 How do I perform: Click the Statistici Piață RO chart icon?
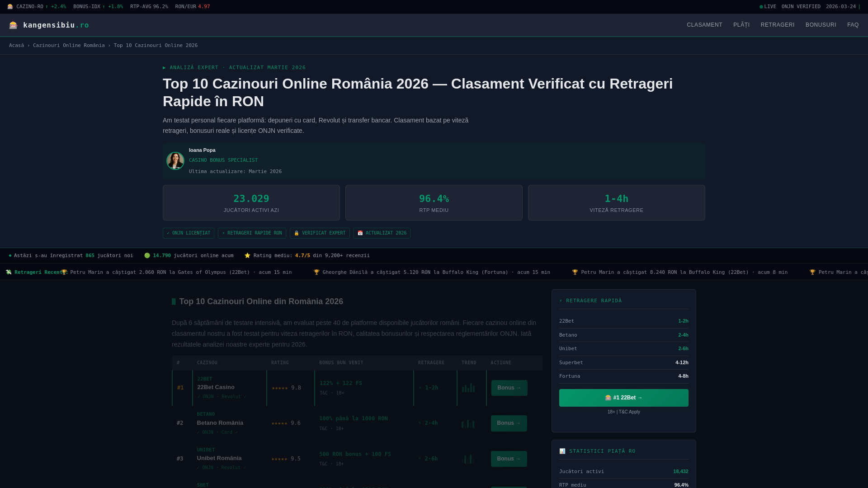[562, 451]
